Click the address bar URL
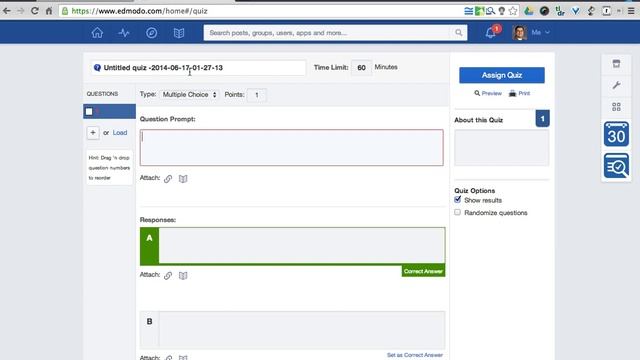The width and height of the screenshot is (640, 360). 140,11
